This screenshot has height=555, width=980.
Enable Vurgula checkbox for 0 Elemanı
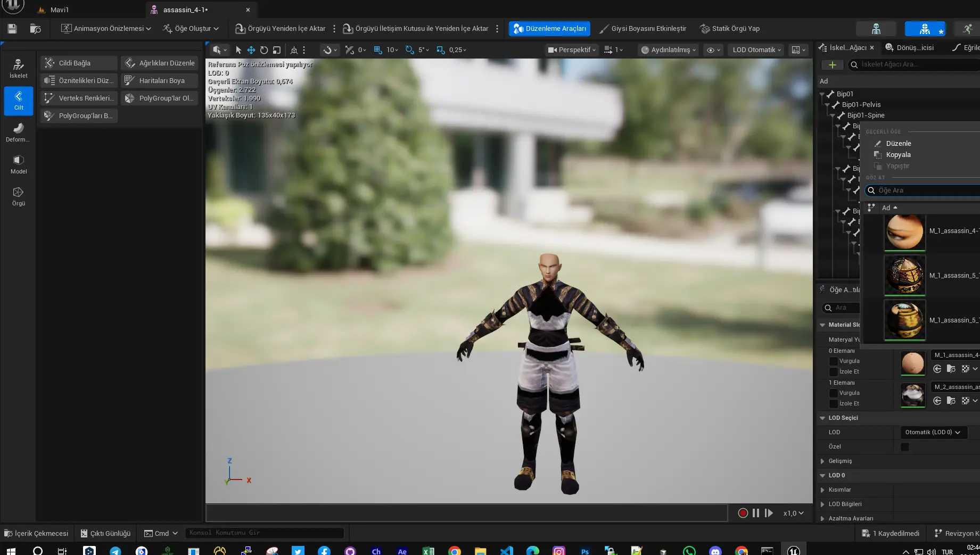(x=834, y=361)
